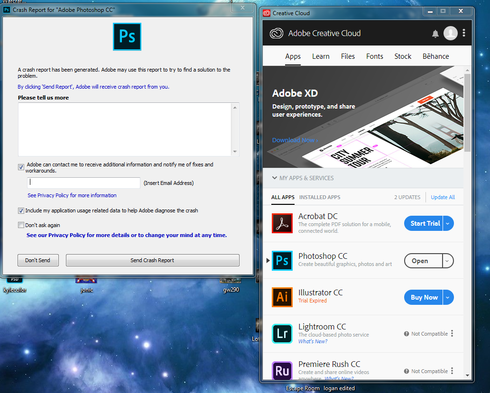Viewport: 490px width, 393px height.
Task: Click the text box scroll up arrow
Action: (x=235, y=108)
